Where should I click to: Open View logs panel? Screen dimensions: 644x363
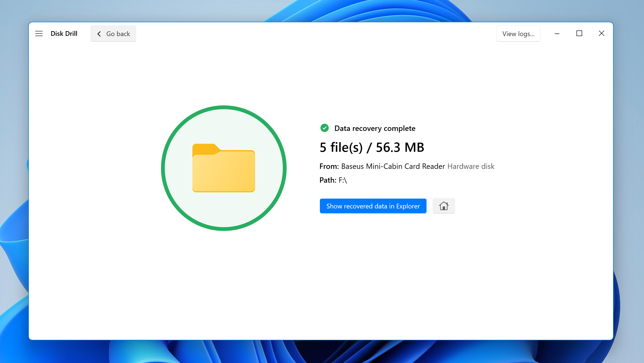518,33
